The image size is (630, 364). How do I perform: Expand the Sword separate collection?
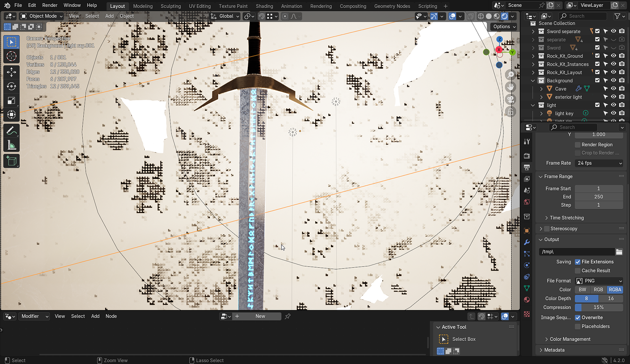pyautogui.click(x=533, y=31)
